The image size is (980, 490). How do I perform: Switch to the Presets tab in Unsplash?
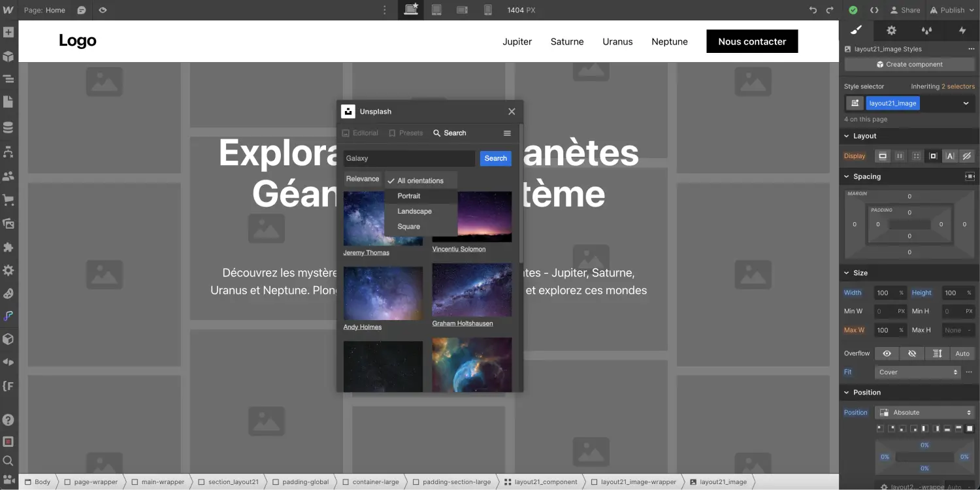click(x=406, y=133)
